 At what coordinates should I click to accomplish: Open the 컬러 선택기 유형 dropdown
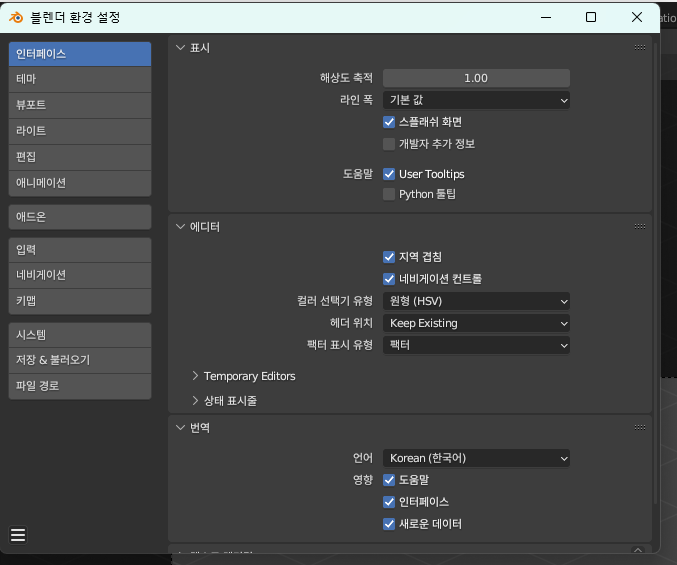click(x=476, y=301)
